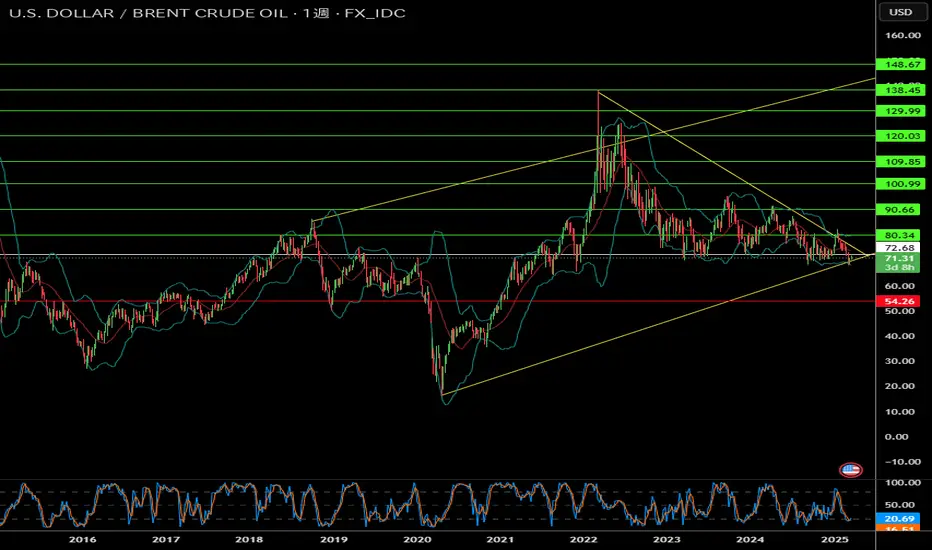Select the 148.67 price level label

[x=900, y=64]
